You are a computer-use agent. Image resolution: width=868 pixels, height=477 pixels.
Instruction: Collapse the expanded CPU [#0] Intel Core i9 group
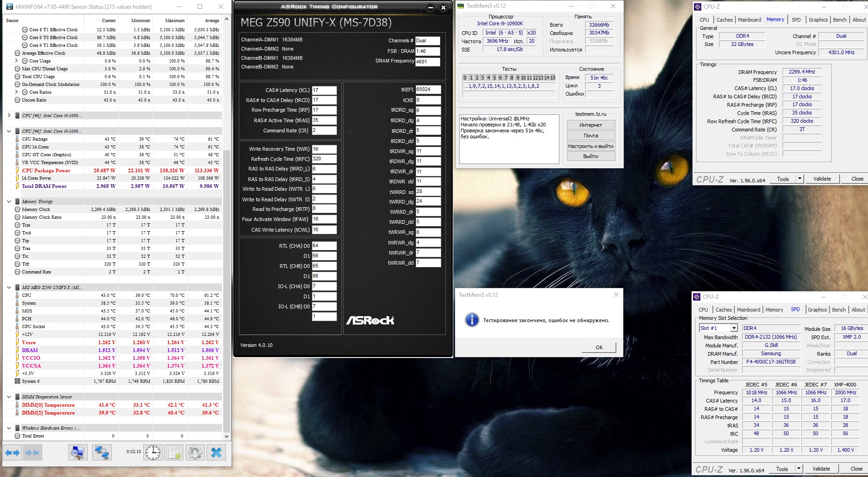pyautogui.click(x=9, y=131)
